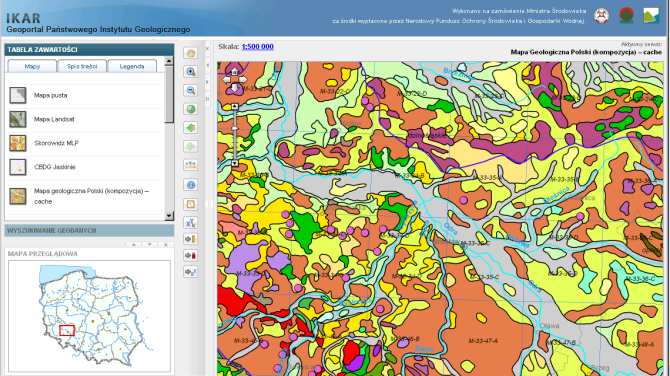Go to previous map extent green arrow
Image resolution: width=670 pixels, height=376 pixels.
[191, 128]
